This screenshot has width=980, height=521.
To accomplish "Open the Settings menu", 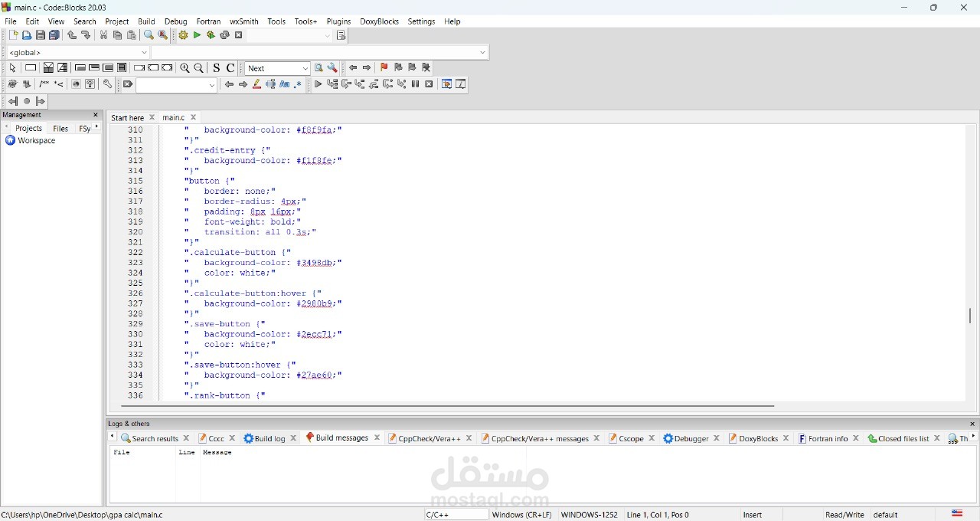I will click(x=421, y=21).
